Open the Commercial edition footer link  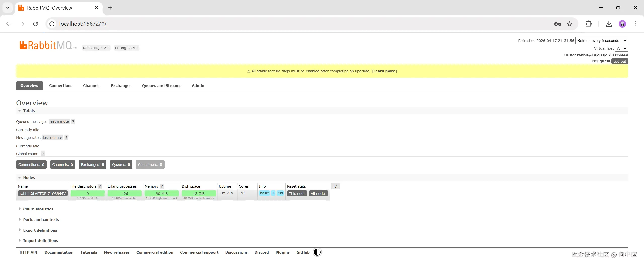[x=155, y=252]
